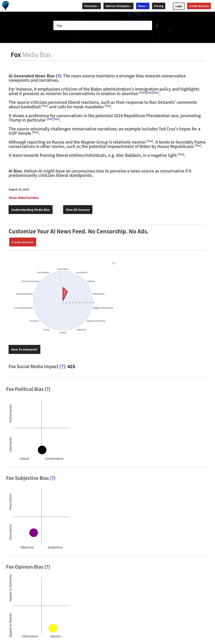
Task: Open the Forecasts dropdown menu
Action: (91, 6)
